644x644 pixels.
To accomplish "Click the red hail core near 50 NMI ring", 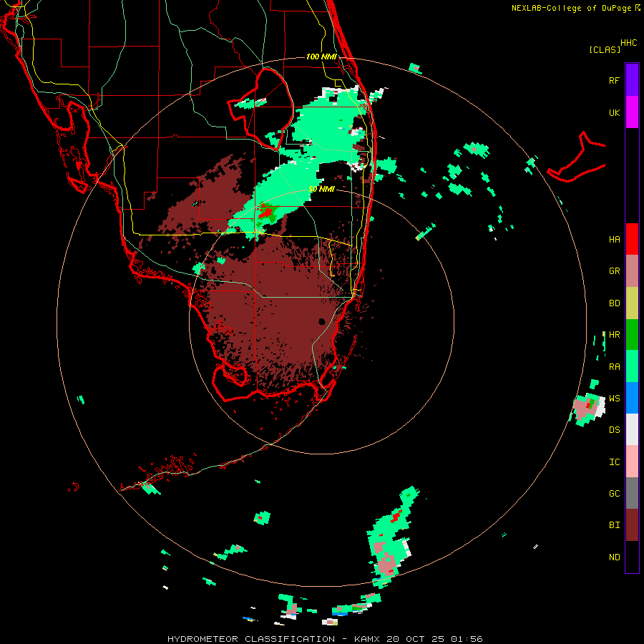I will click(x=266, y=213).
